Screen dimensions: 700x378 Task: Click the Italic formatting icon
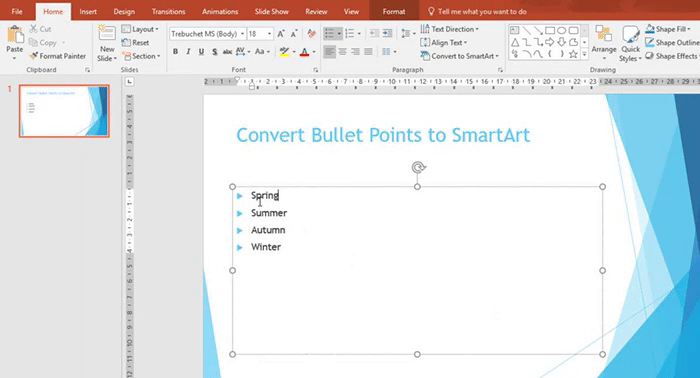[x=188, y=52]
